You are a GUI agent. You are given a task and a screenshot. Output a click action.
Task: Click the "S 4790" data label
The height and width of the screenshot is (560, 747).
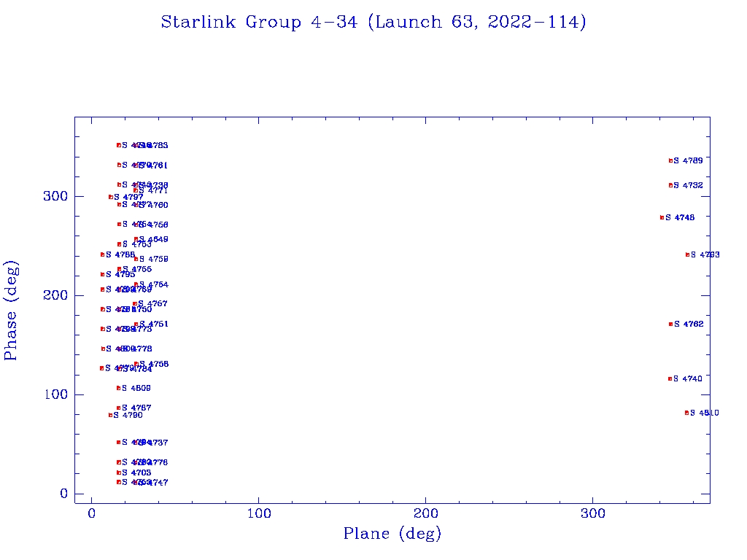coord(128,415)
